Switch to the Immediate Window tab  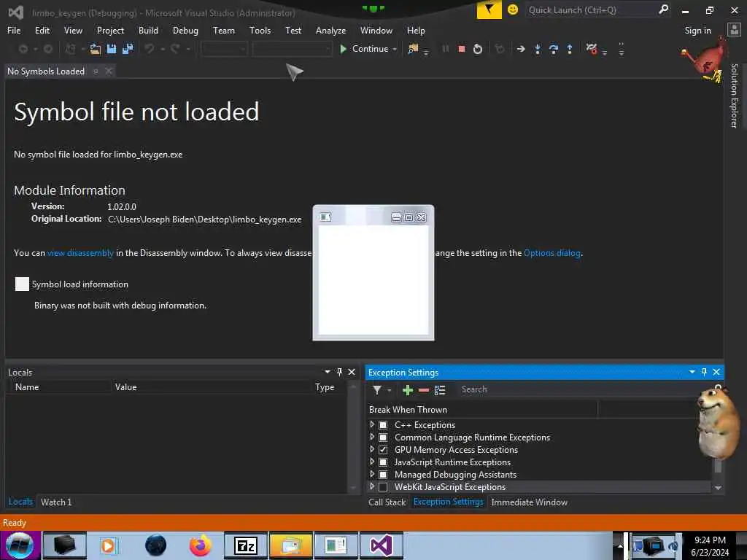coord(530,502)
